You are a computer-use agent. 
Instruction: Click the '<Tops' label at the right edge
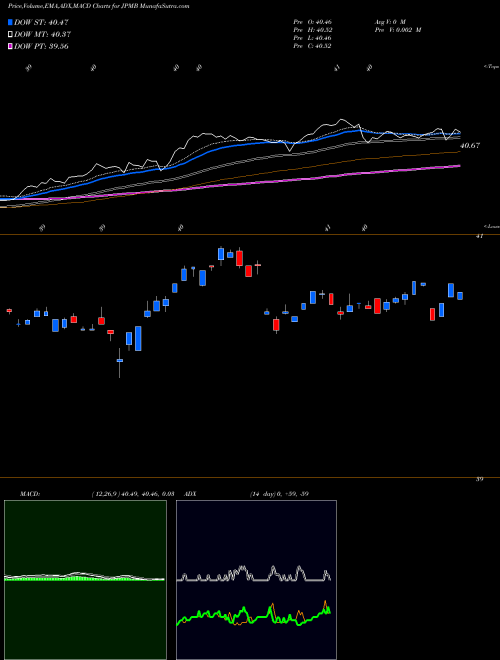tap(492, 67)
